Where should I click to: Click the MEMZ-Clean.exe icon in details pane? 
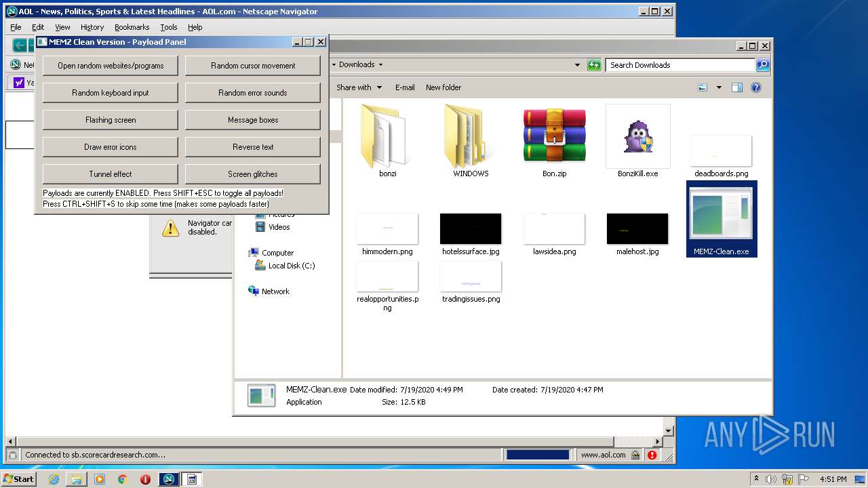pos(261,395)
